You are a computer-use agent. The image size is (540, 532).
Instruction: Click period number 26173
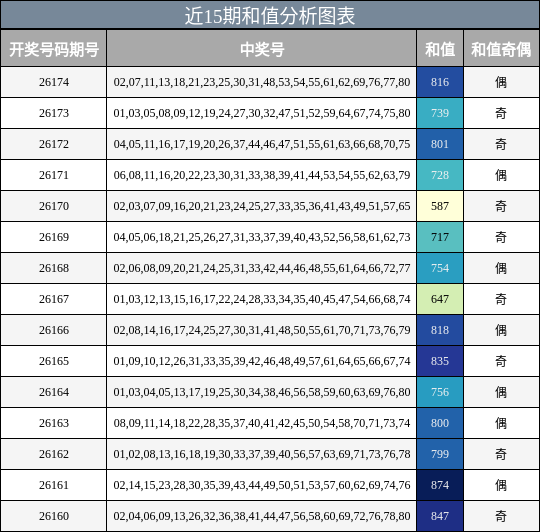[x=54, y=113]
